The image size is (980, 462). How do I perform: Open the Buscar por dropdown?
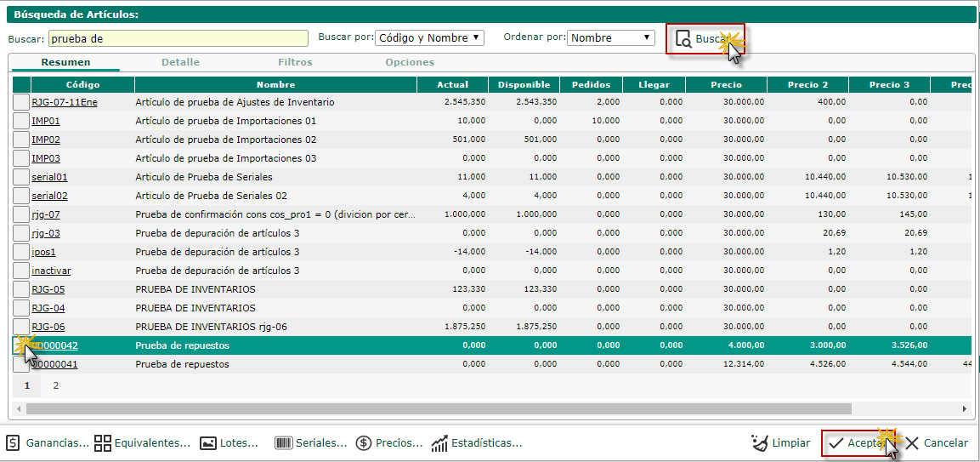(429, 38)
